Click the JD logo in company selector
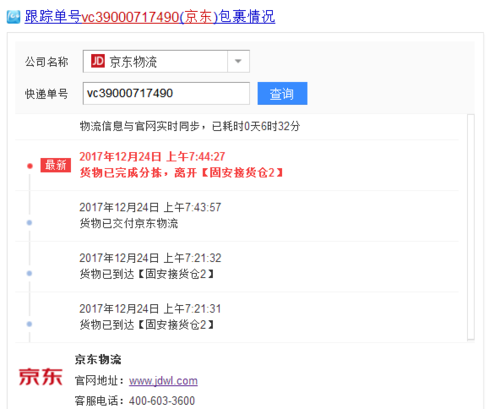The height and width of the screenshot is (409, 500). pos(98,61)
